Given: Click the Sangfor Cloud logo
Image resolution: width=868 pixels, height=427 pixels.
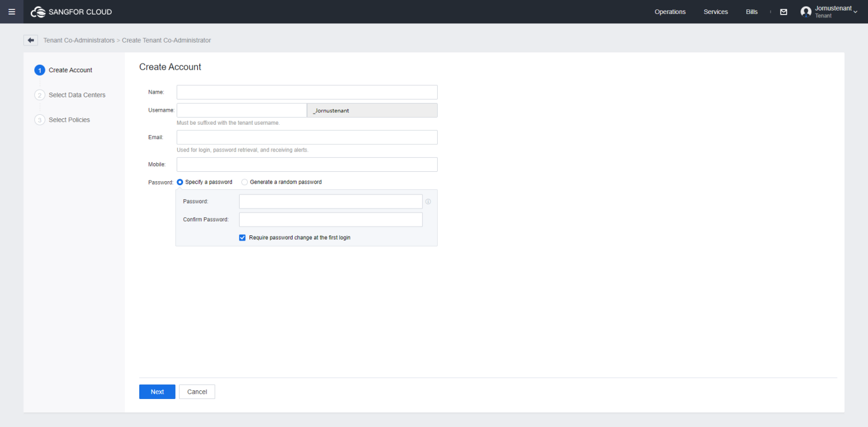Looking at the screenshot, I should [x=71, y=12].
